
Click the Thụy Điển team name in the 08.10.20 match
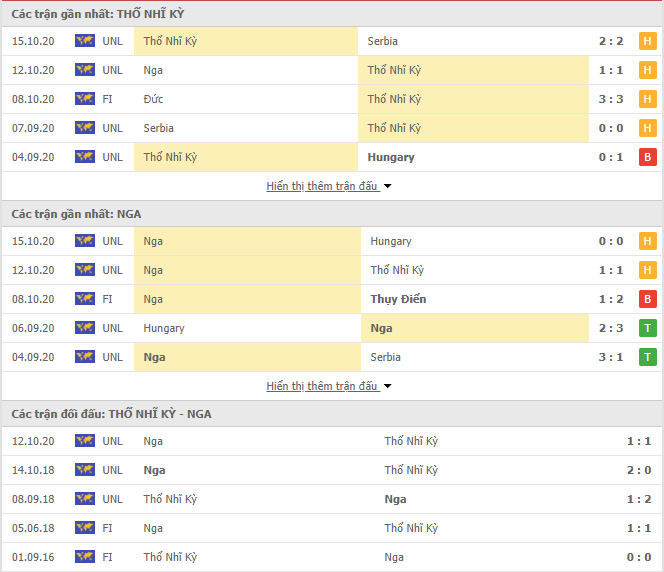[398, 299]
